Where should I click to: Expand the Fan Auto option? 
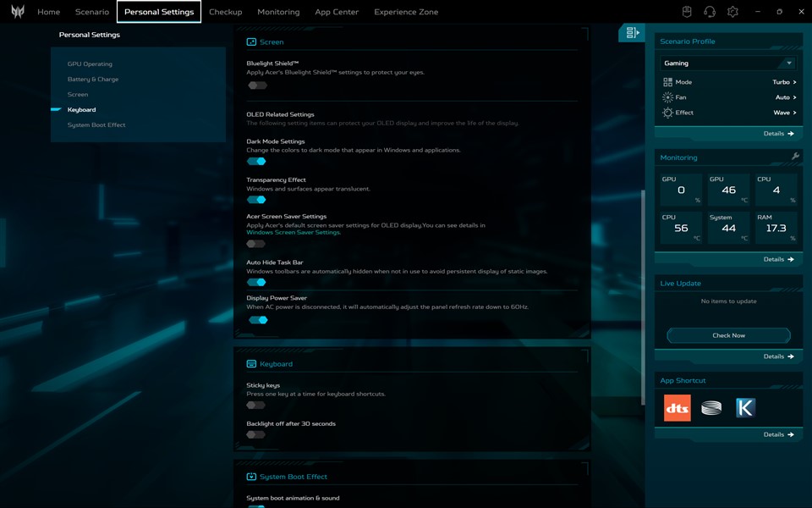pyautogui.click(x=786, y=97)
